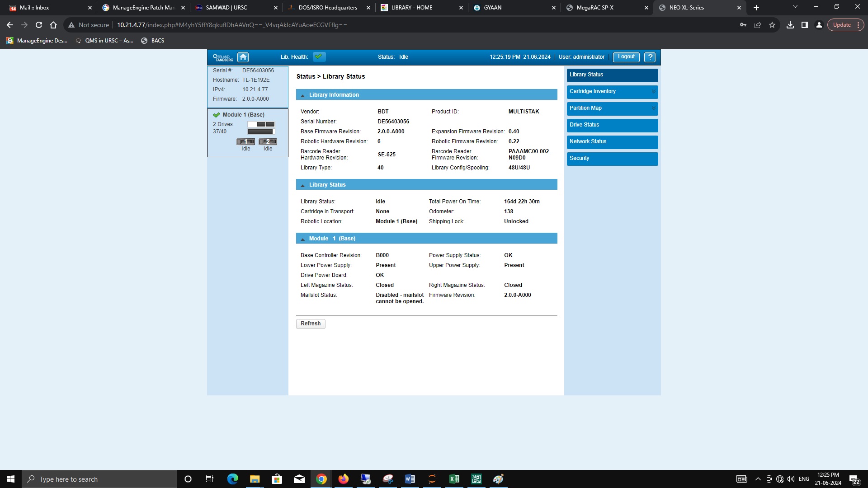Click the Lib. Health green checkmark icon

[x=319, y=57]
